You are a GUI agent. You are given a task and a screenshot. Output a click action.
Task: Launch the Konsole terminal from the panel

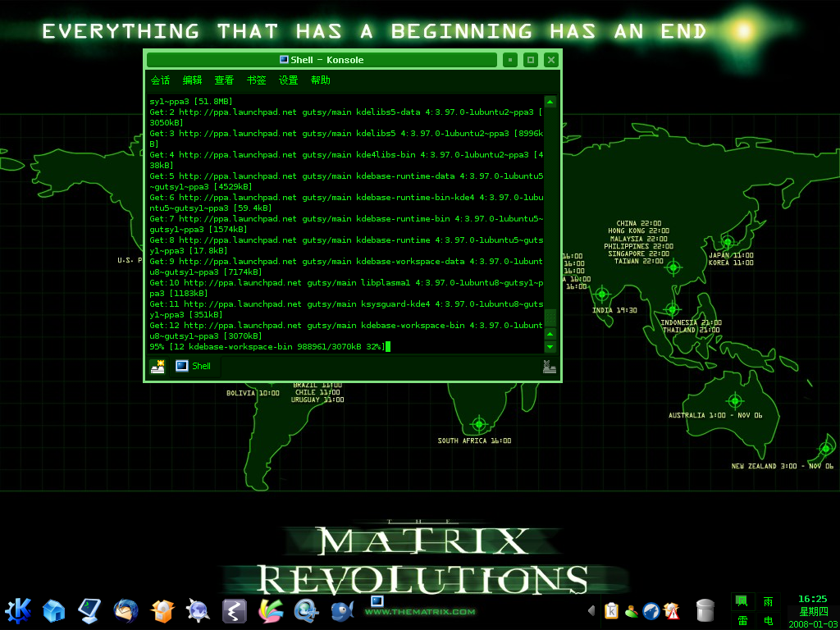(x=89, y=610)
